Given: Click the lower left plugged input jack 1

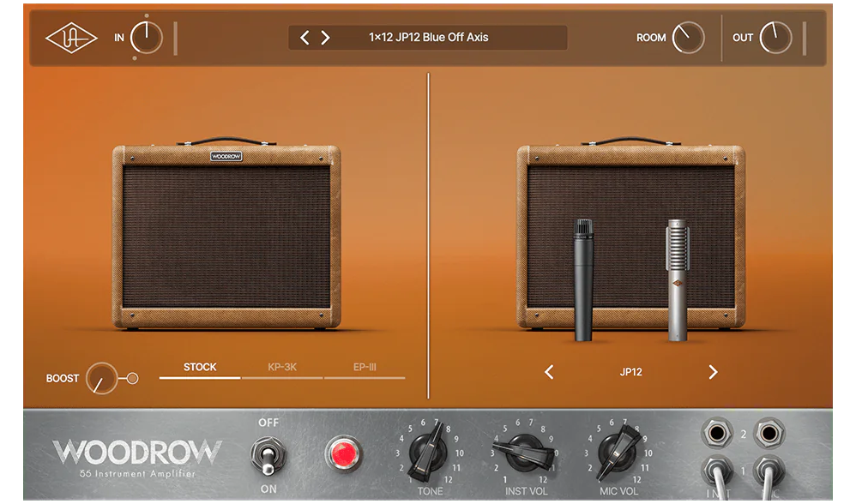Looking at the screenshot, I should pos(717,473).
